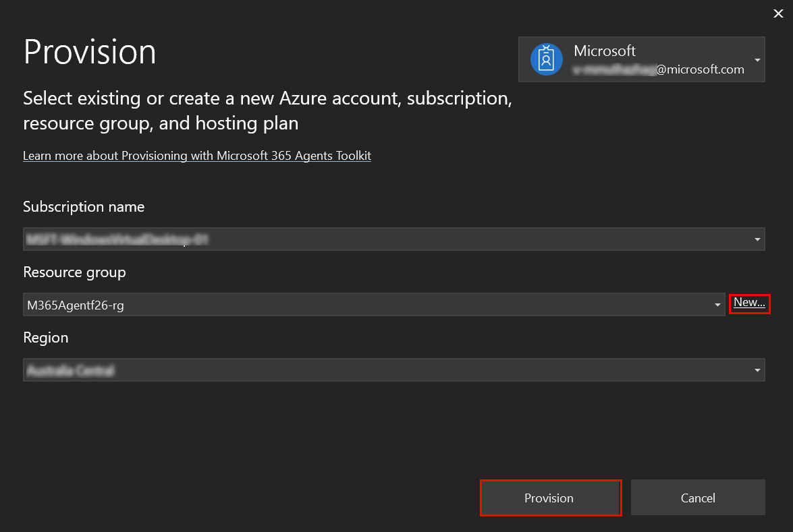
Task: Click the New... resource group link
Action: pos(749,302)
